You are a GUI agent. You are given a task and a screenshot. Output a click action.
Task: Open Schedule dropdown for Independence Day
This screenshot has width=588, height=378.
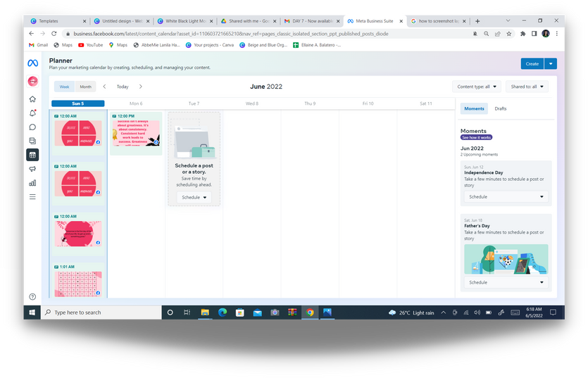tap(506, 196)
